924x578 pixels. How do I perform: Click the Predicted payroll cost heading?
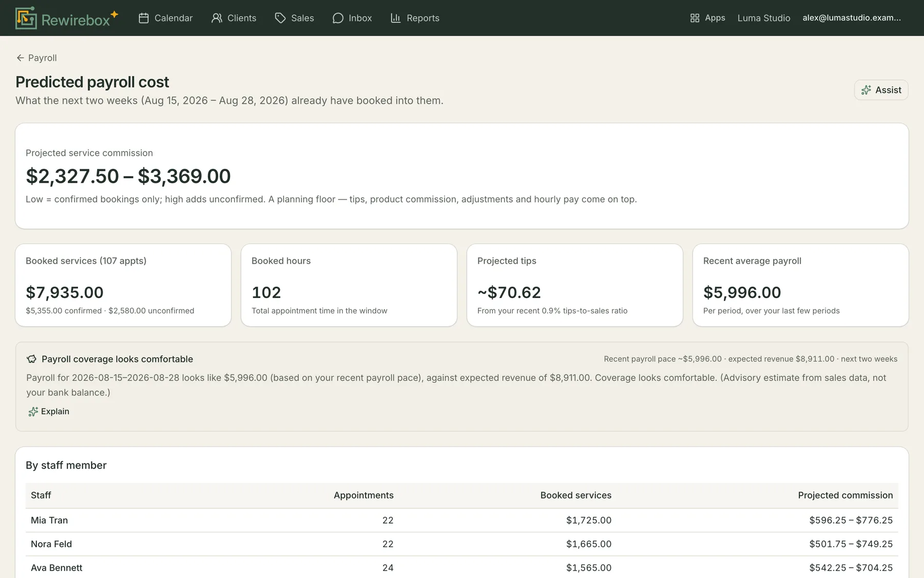pyautogui.click(x=92, y=82)
